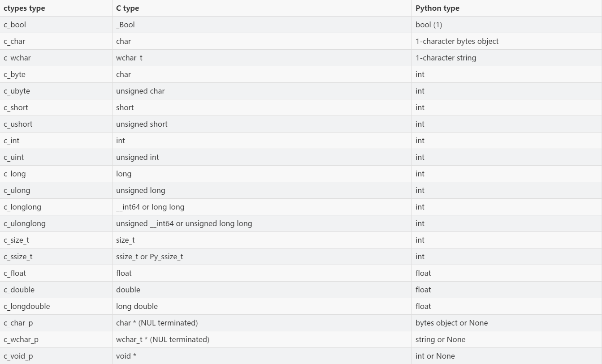602x364 pixels.
Task: Select the "unsigned char" cell
Action: (140, 91)
